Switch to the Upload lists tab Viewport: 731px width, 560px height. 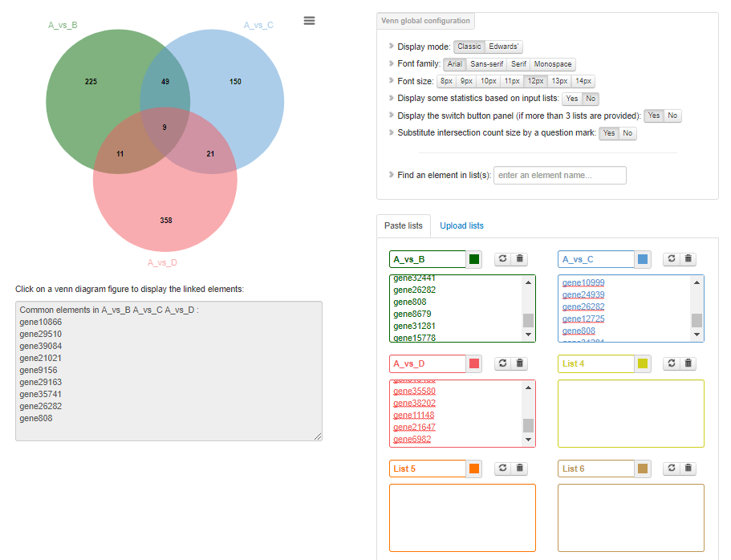[461, 226]
